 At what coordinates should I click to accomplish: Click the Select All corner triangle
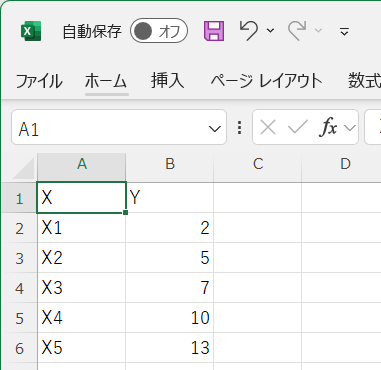click(x=23, y=168)
